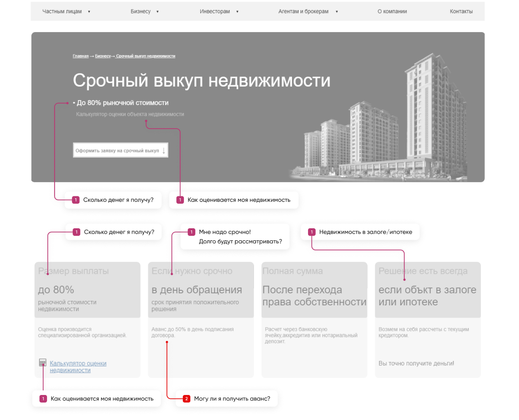Click the red badge numbered 2
This screenshot has height=420, width=519.
(186, 399)
